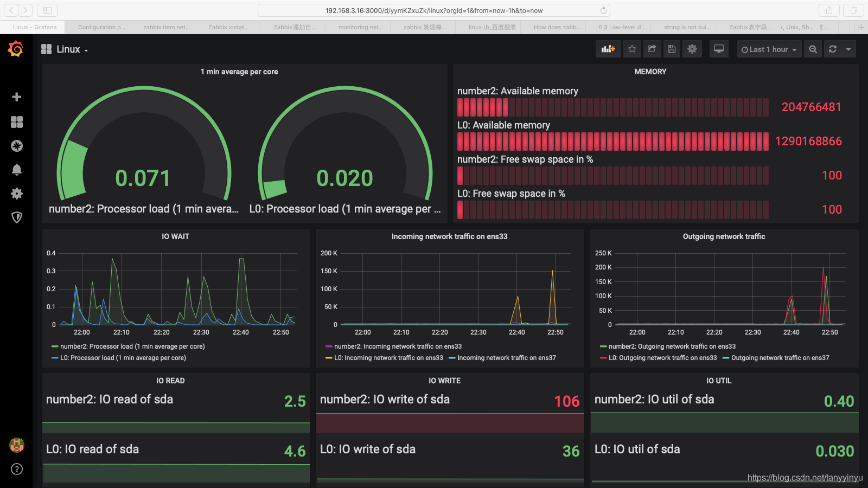868x488 pixels.
Task: Open a new browser tab with plus
Action: coord(861,27)
